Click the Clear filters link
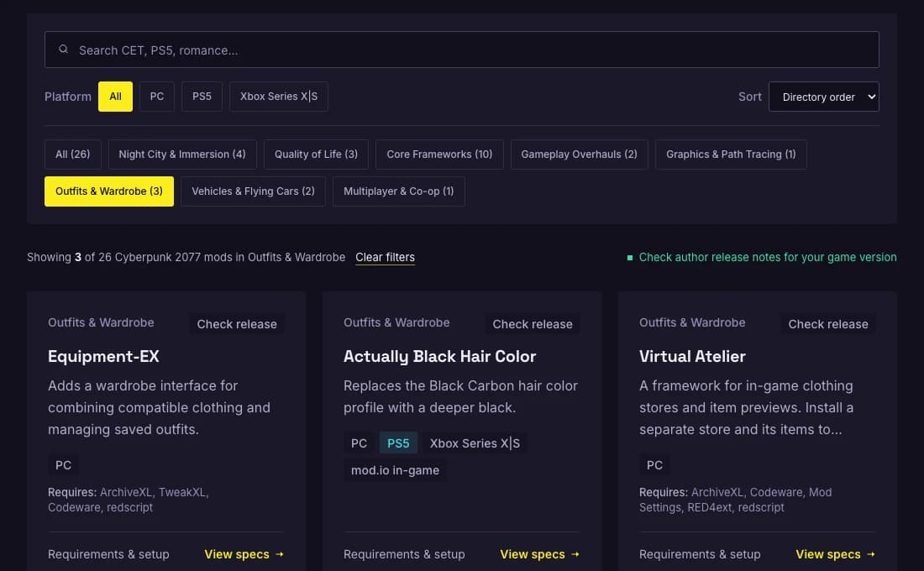 point(385,258)
